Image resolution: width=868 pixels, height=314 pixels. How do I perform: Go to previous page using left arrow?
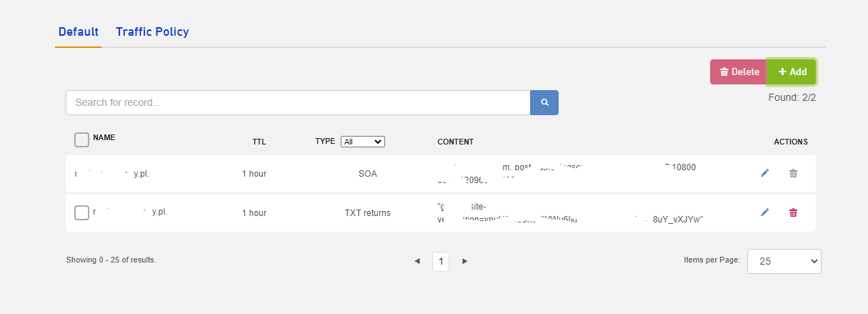pos(417,262)
